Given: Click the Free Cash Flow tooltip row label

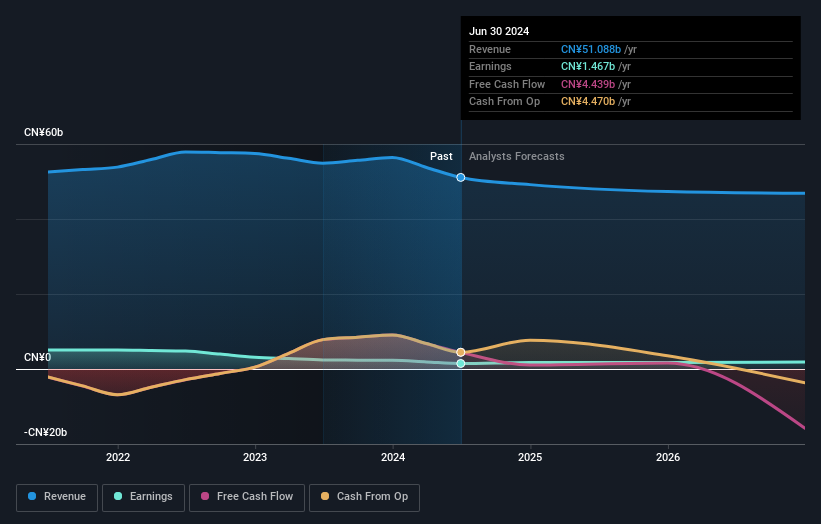Looking at the screenshot, I should click(507, 84).
